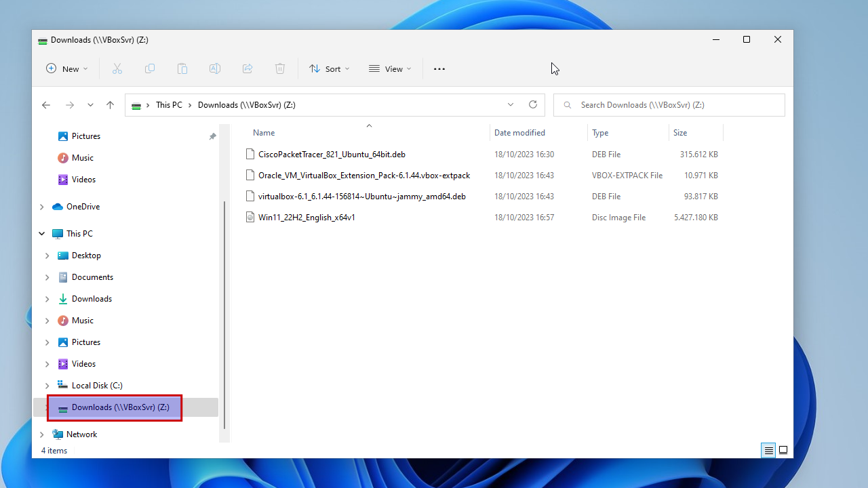Open the New dropdown menu
The height and width of the screenshot is (488, 868).
(x=67, y=68)
